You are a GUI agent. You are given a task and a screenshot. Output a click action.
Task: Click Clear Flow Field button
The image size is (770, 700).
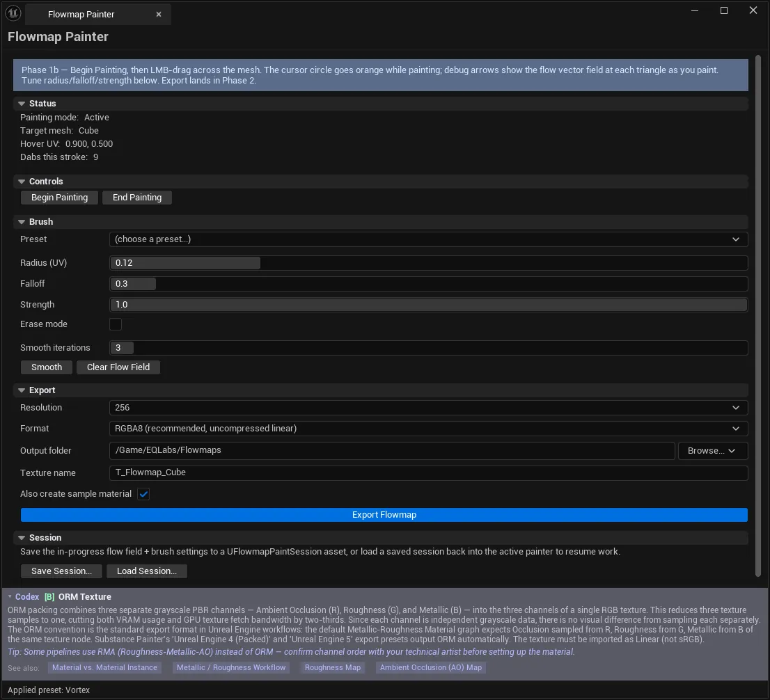pyautogui.click(x=118, y=367)
